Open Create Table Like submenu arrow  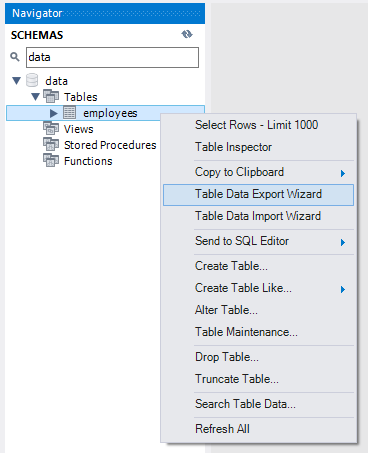(343, 289)
